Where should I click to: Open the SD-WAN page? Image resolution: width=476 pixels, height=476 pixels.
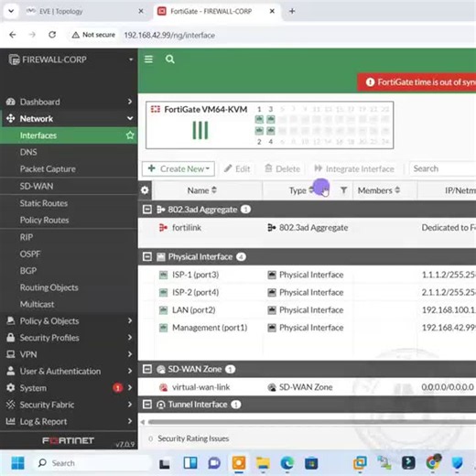coord(37,186)
